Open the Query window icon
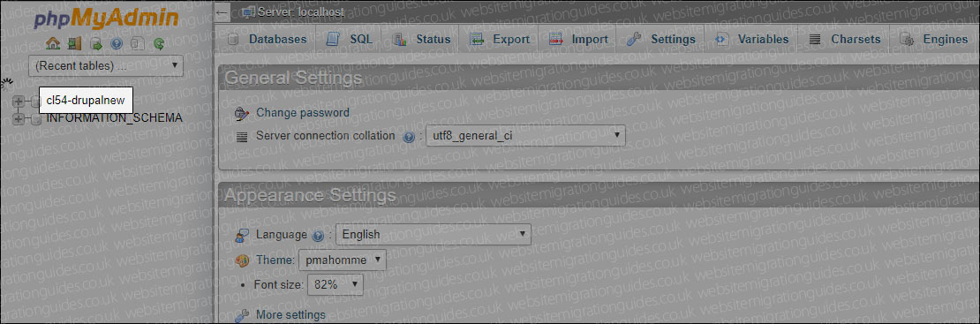 [95, 44]
